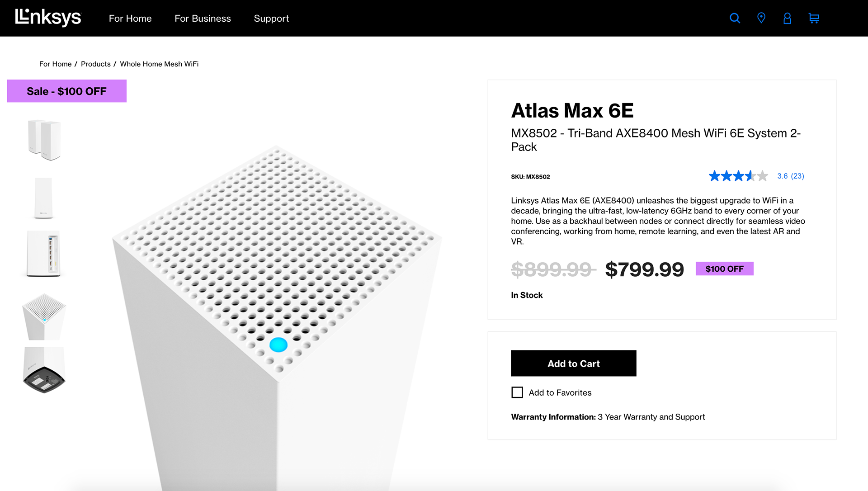Go to For Home breadcrumb link
The width and height of the screenshot is (868, 491).
55,64
